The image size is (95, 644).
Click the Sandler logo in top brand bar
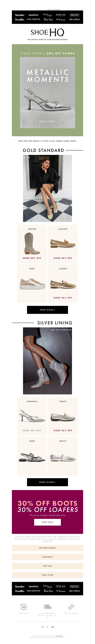coord(20,15)
